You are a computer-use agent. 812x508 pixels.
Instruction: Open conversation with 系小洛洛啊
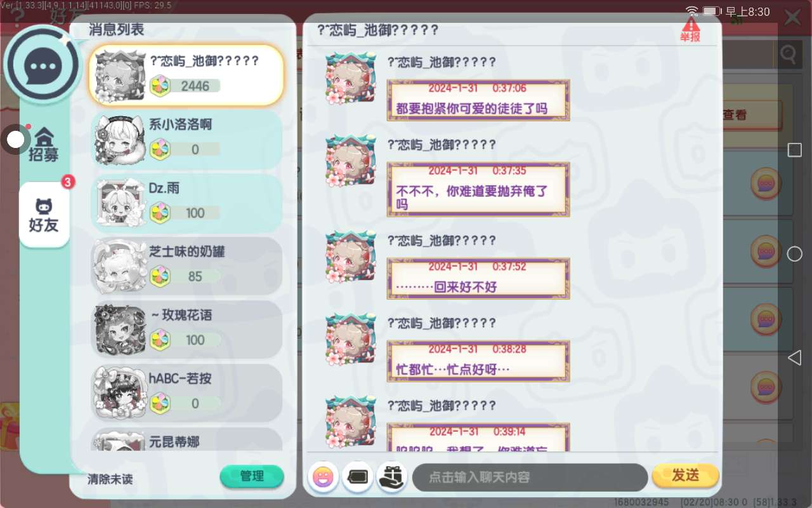187,140
